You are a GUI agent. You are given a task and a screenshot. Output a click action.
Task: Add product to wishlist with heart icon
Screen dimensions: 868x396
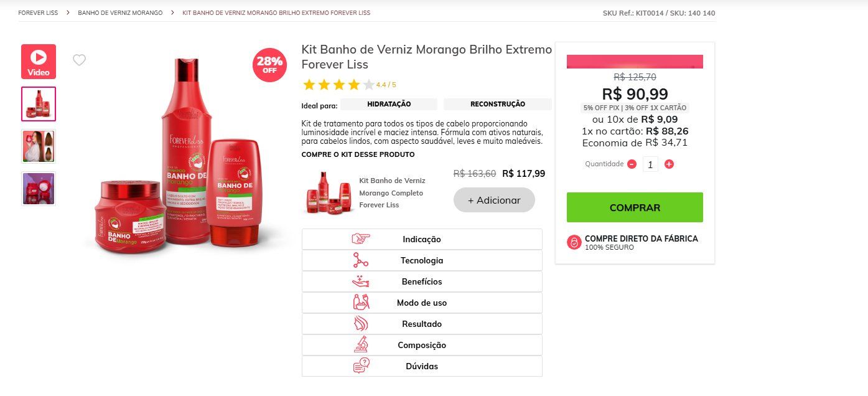(79, 60)
